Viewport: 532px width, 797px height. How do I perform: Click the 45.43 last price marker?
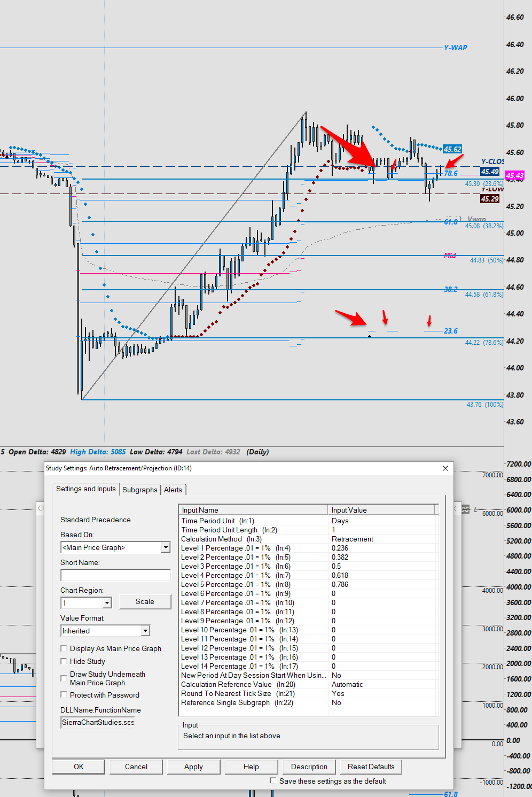515,175
